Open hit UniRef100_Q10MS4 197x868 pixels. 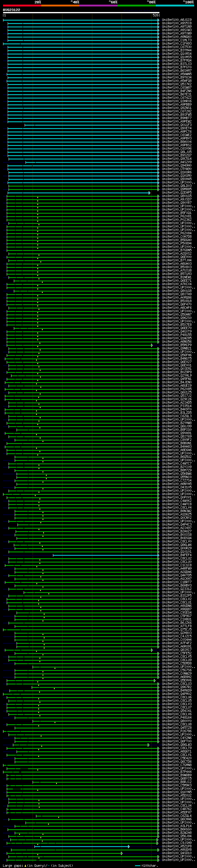pyautogui.click(x=177, y=54)
